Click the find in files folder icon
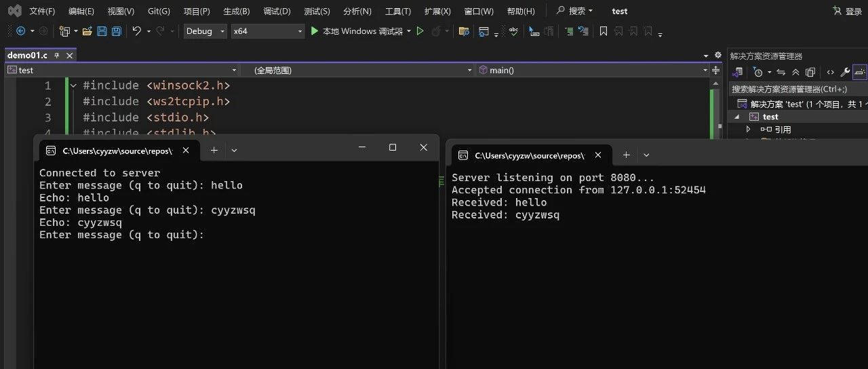The width and height of the screenshot is (868, 369). pos(464,31)
